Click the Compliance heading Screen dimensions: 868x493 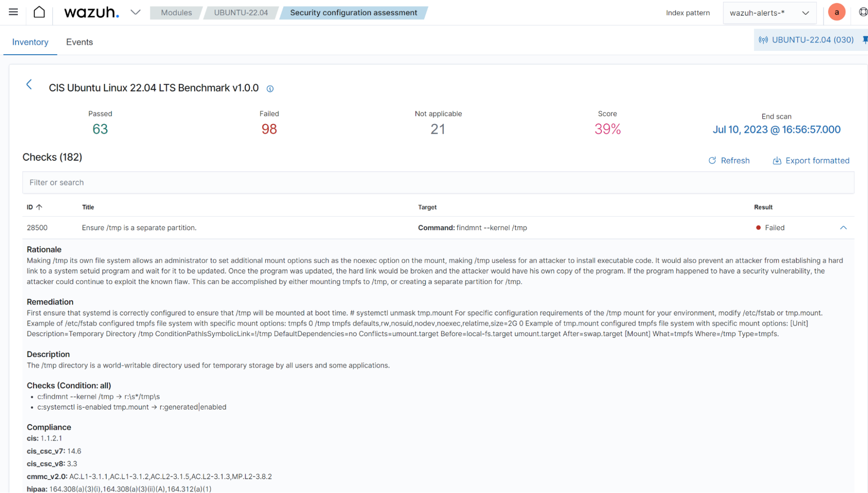(49, 427)
